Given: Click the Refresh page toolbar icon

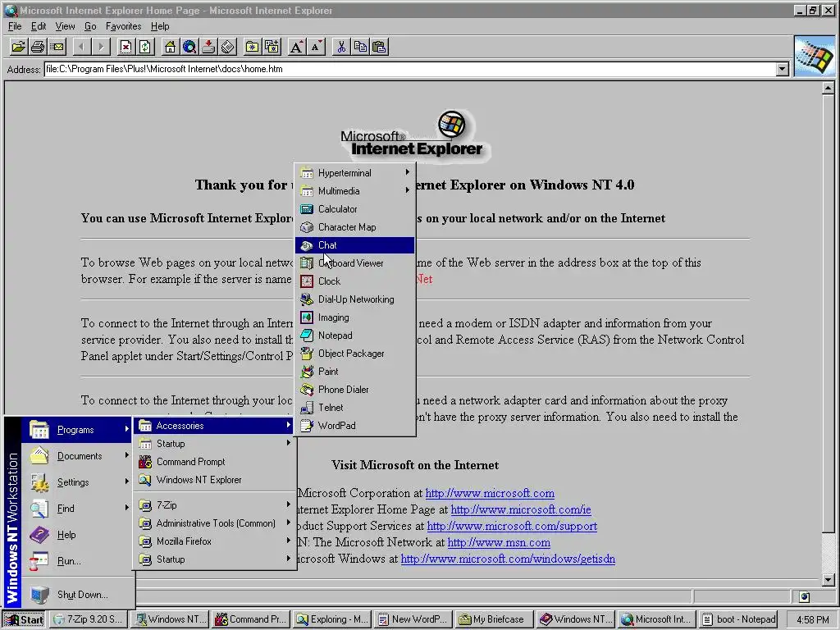Looking at the screenshot, I should (144, 47).
